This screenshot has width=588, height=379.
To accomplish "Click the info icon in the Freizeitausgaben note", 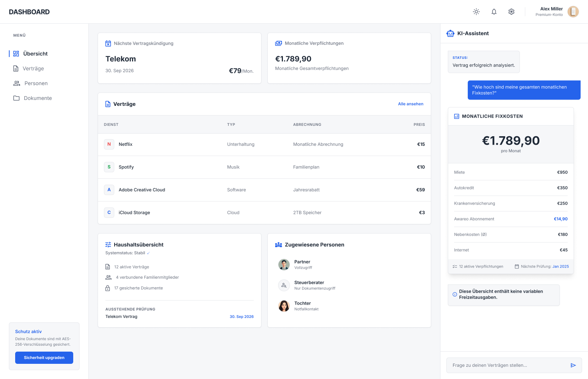I will [x=455, y=295].
